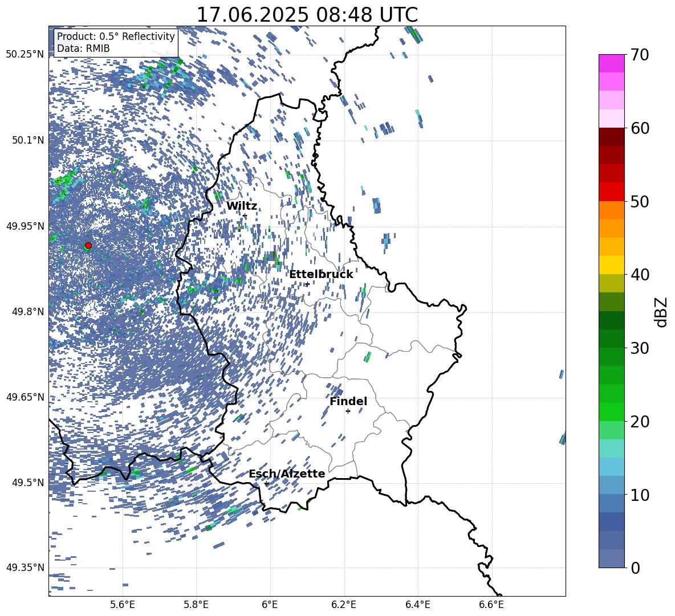Click the Wiltz location cross marker

point(245,215)
